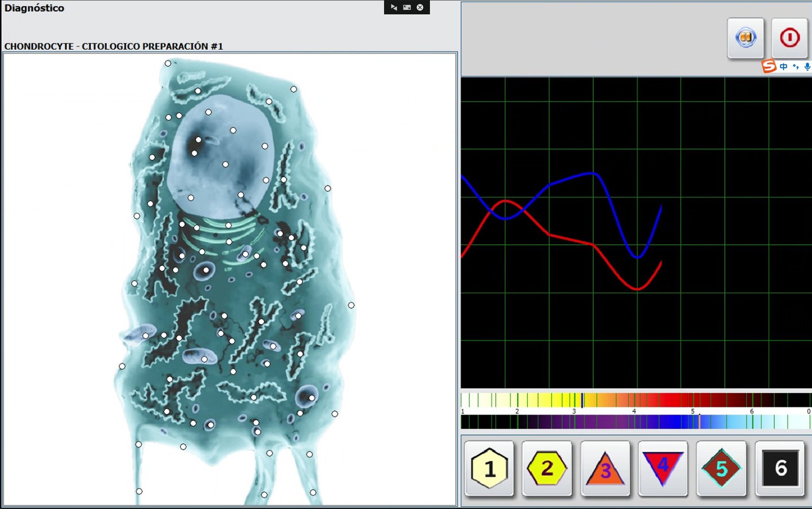Select the black square level 6 marker
The image size is (812, 509).
click(780, 468)
